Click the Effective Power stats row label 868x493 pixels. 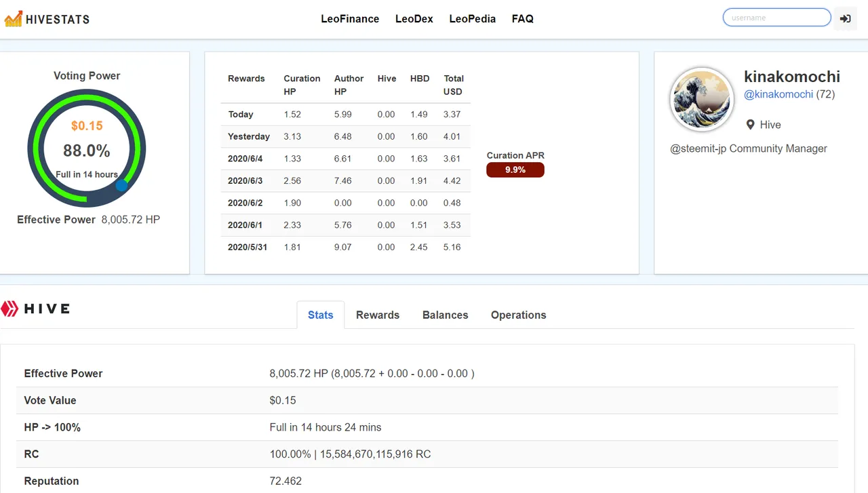coord(63,373)
